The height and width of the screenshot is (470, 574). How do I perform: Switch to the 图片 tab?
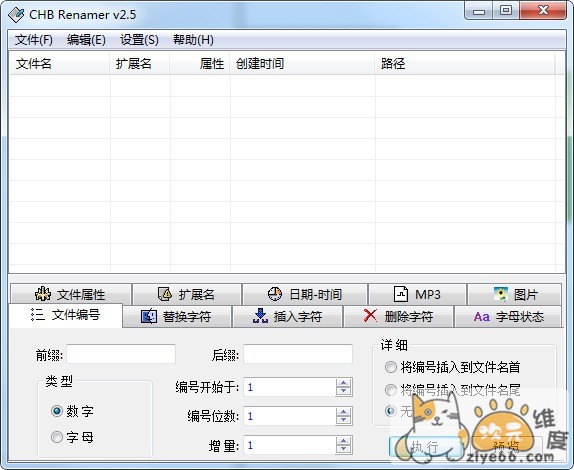coord(514,294)
